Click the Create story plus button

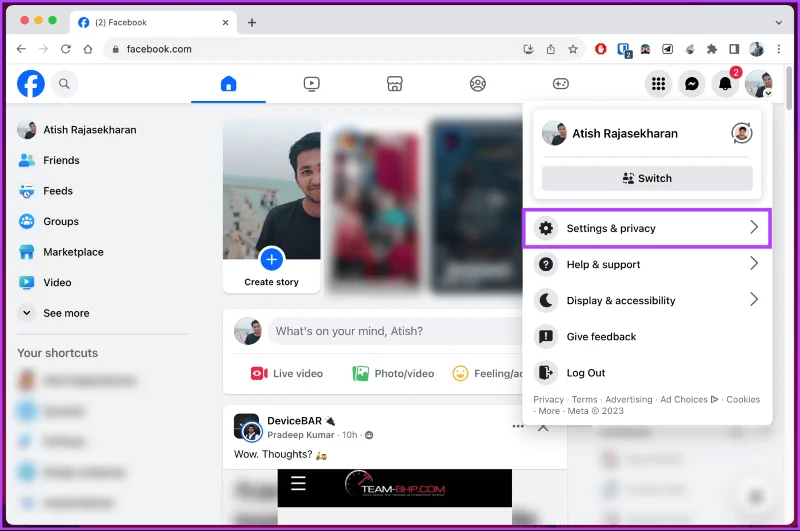point(271,260)
